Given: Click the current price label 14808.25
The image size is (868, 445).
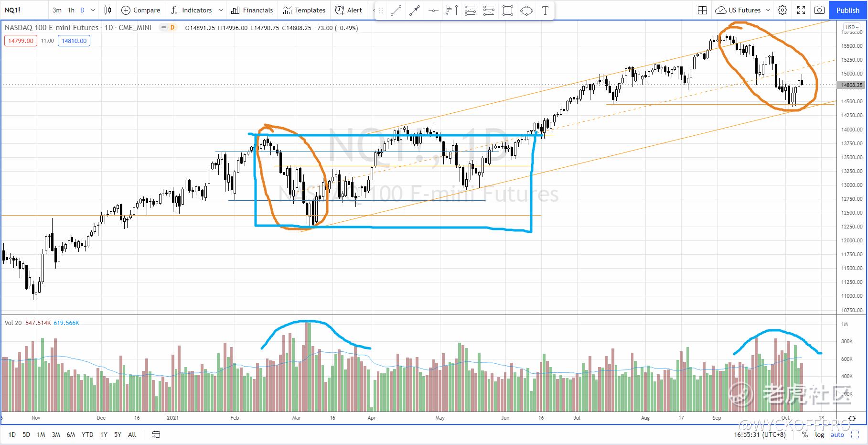Looking at the screenshot, I should coord(852,85).
